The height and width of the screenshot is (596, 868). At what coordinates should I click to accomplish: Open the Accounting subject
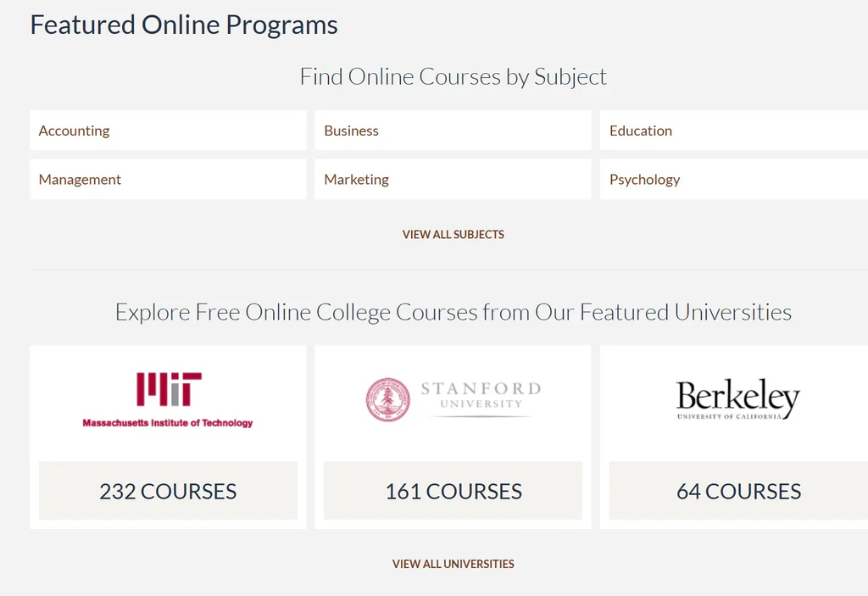75,131
